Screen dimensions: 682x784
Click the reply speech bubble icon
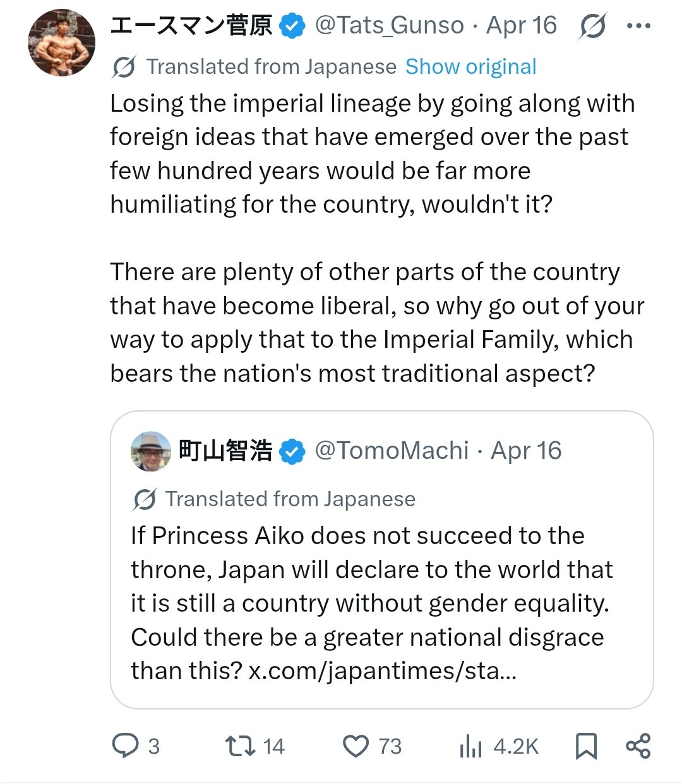tap(125, 745)
